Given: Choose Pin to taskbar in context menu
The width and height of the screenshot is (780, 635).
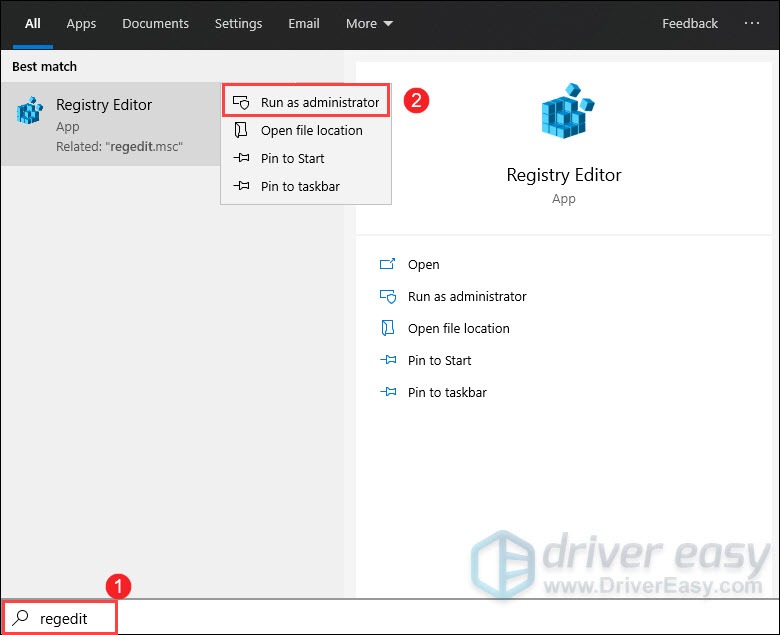Looking at the screenshot, I should coord(306,186).
